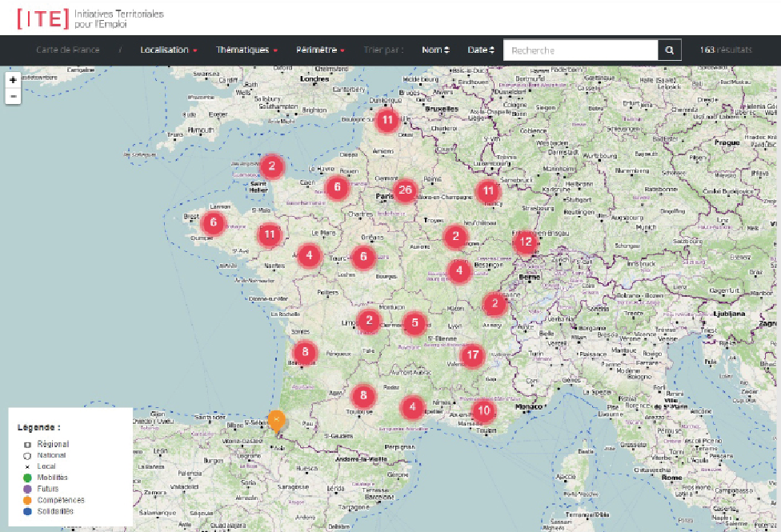The height and width of the screenshot is (532, 781).
Task: Open the cluster marker 17 near Valence
Action: 472,355
